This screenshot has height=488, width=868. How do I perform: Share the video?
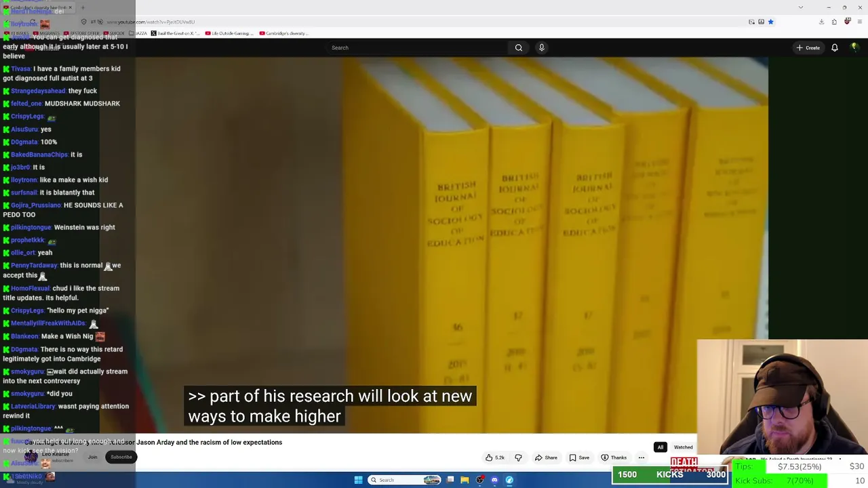[546, 457]
